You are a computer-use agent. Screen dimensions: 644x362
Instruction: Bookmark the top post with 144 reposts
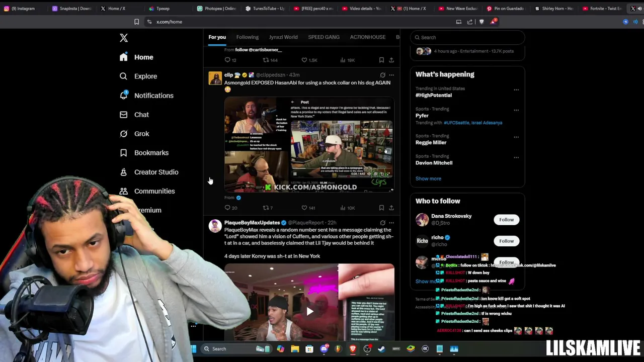[381, 60]
